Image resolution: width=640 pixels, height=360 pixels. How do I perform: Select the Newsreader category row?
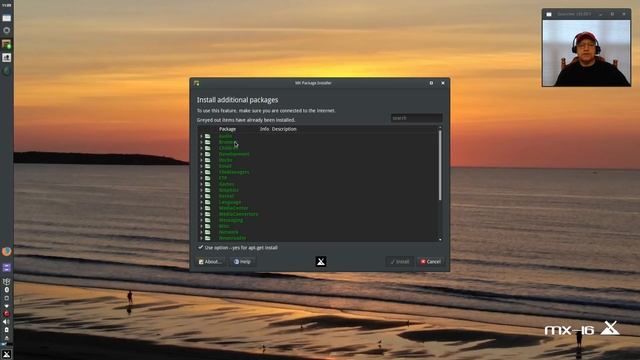(318, 238)
